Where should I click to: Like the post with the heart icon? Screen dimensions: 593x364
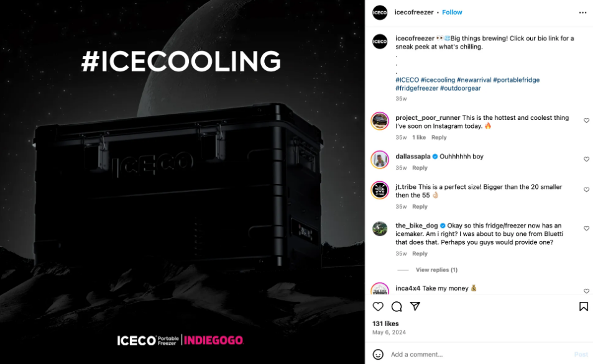pyautogui.click(x=378, y=306)
